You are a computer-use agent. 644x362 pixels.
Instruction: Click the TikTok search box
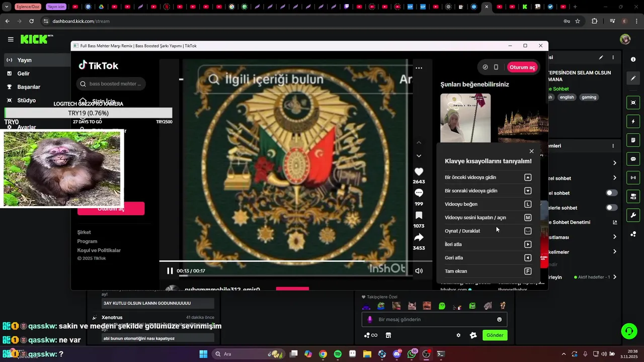pos(111,83)
